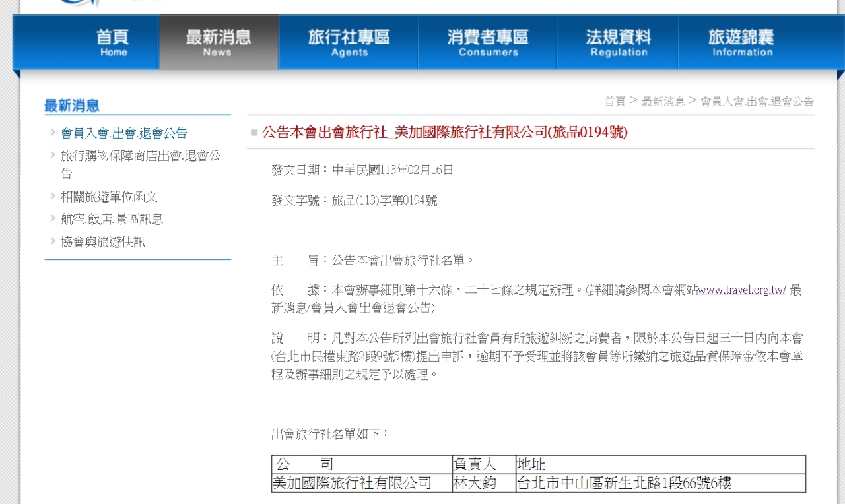
Task: Click the 發文日期 line
Action: [362, 170]
